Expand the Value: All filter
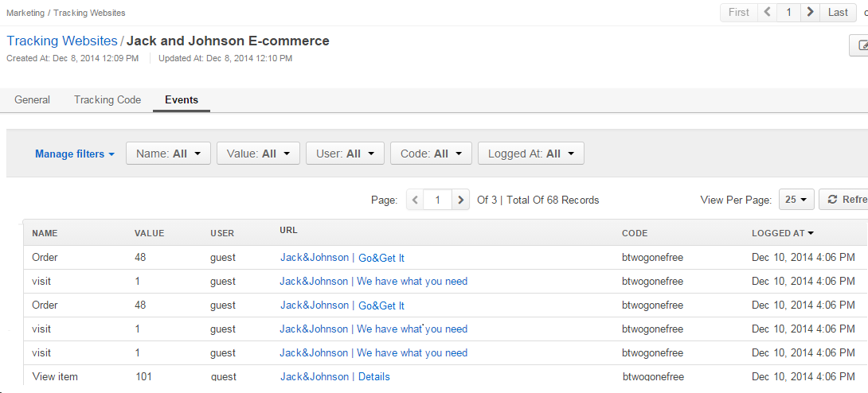 [x=258, y=154]
